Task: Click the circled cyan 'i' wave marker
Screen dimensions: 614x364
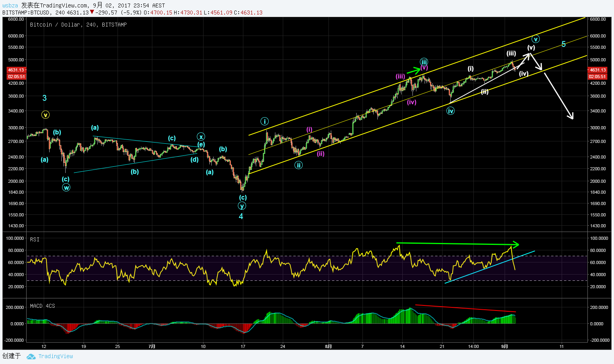Action: pos(265,121)
